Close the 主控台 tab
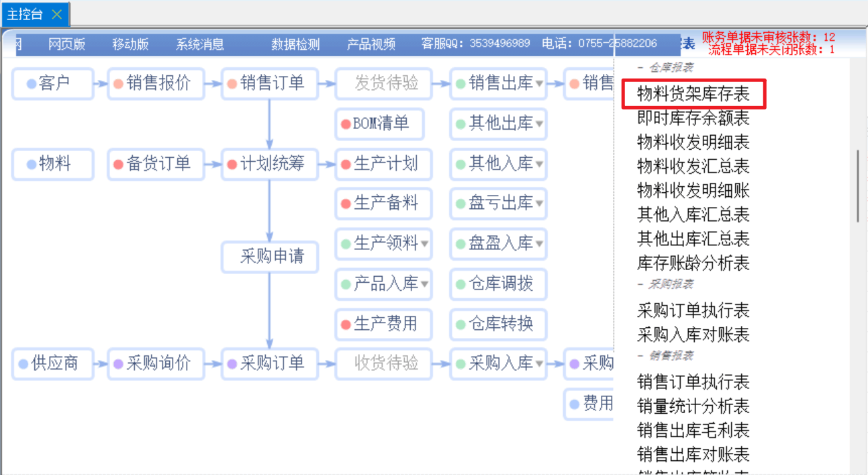 point(57,14)
